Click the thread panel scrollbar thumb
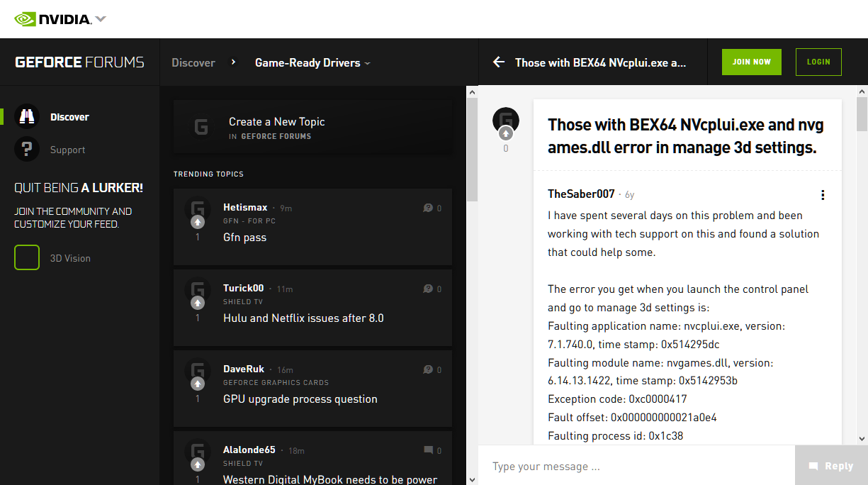The image size is (868, 485). (862, 114)
